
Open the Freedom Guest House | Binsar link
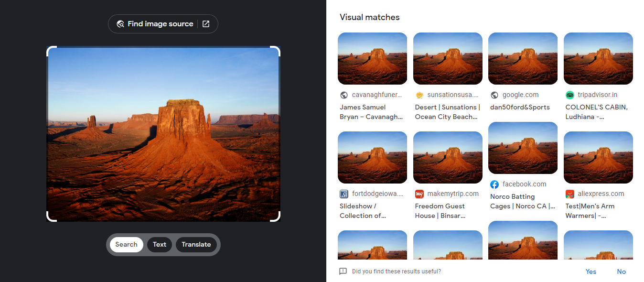[440, 211]
